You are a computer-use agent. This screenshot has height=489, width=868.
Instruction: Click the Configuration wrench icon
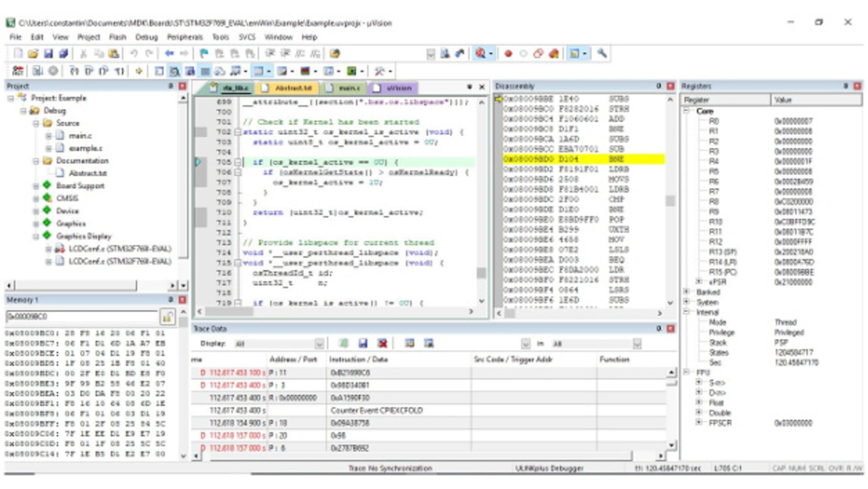click(601, 54)
